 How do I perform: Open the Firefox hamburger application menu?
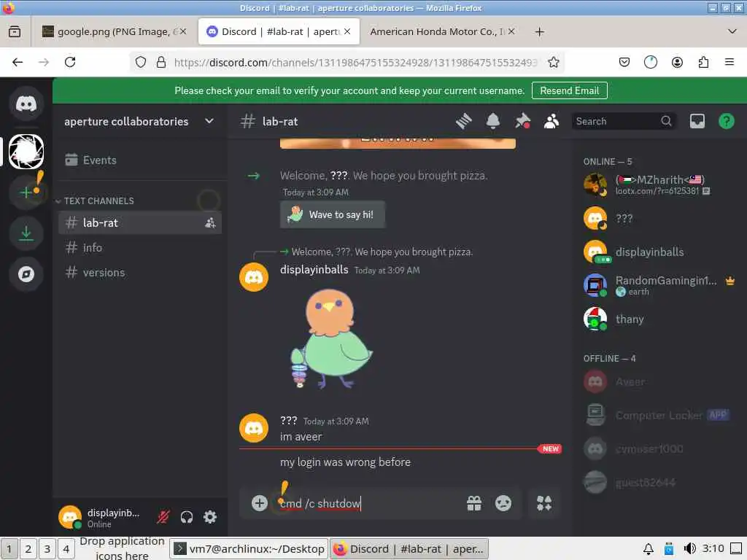coord(729,62)
